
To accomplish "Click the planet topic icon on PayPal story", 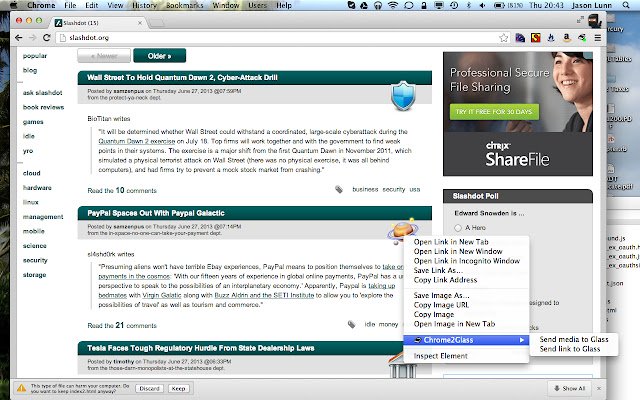I will tap(402, 230).
